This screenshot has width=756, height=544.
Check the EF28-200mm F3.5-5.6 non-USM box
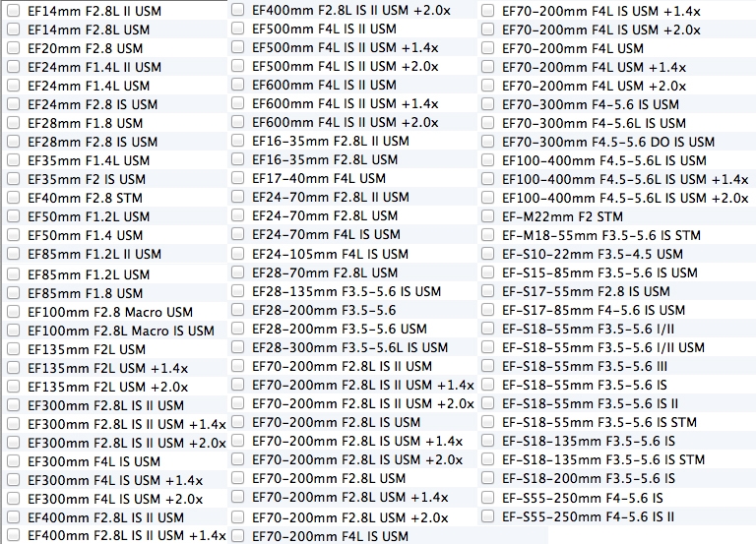[237, 310]
